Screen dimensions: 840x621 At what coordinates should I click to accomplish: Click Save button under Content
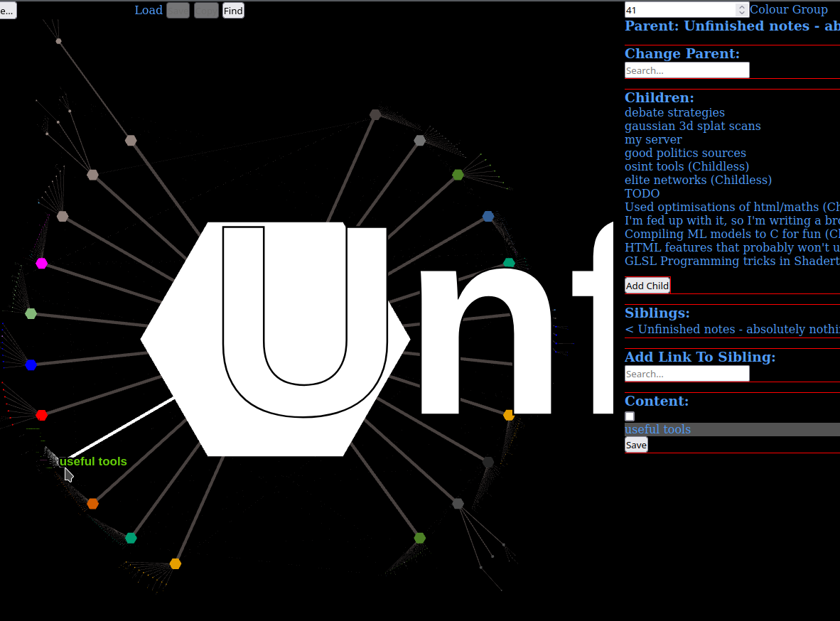click(636, 445)
